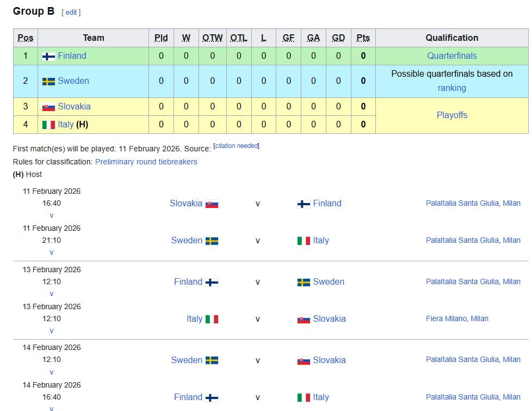This screenshot has height=411, width=532.
Task: Click the Finland flag in standings table
Action: click(48, 56)
